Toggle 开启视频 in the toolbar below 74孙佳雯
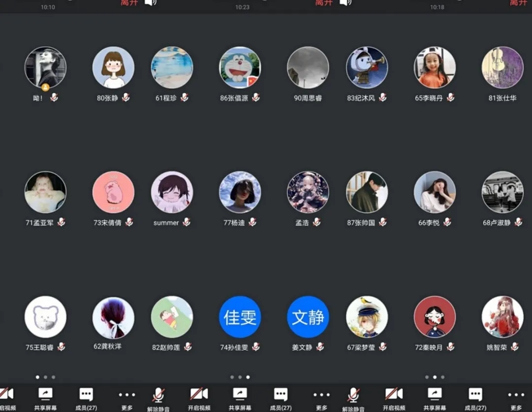The image size is (532, 412). point(199,398)
